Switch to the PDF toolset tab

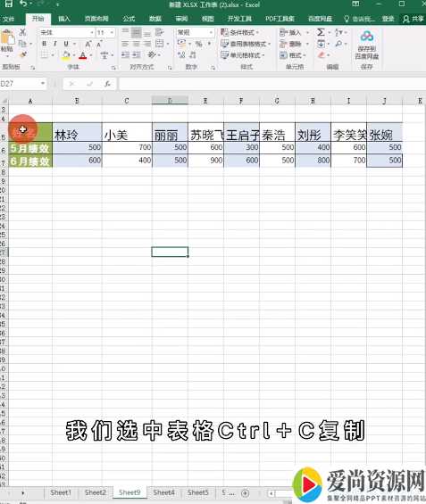tap(280, 19)
